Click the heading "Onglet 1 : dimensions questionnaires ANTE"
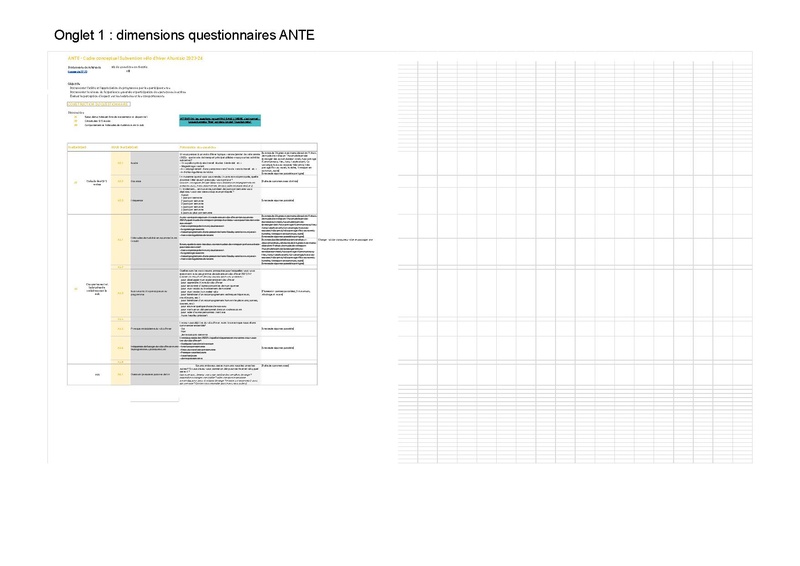The image size is (800, 566). 184,35
